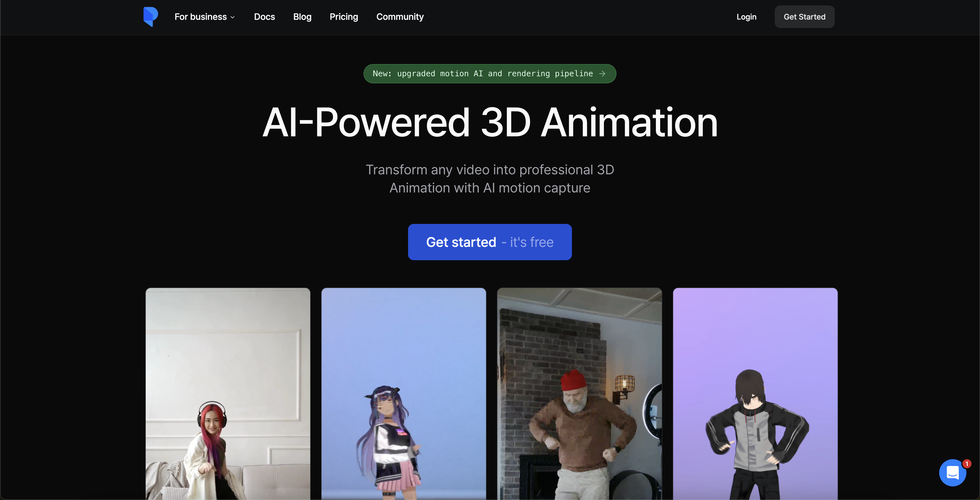Click Get Started in the top navigation

[x=804, y=17]
